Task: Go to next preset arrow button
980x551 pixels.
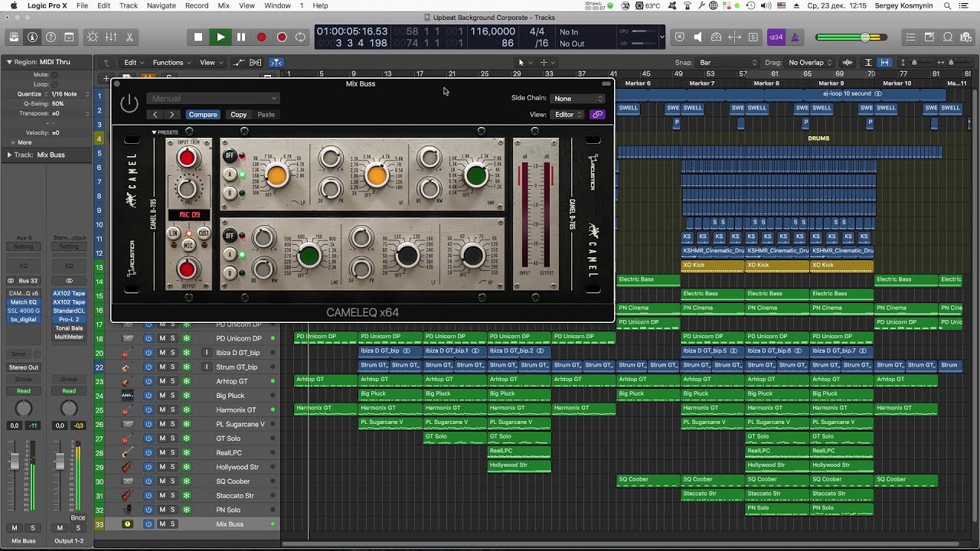Action: click(171, 115)
